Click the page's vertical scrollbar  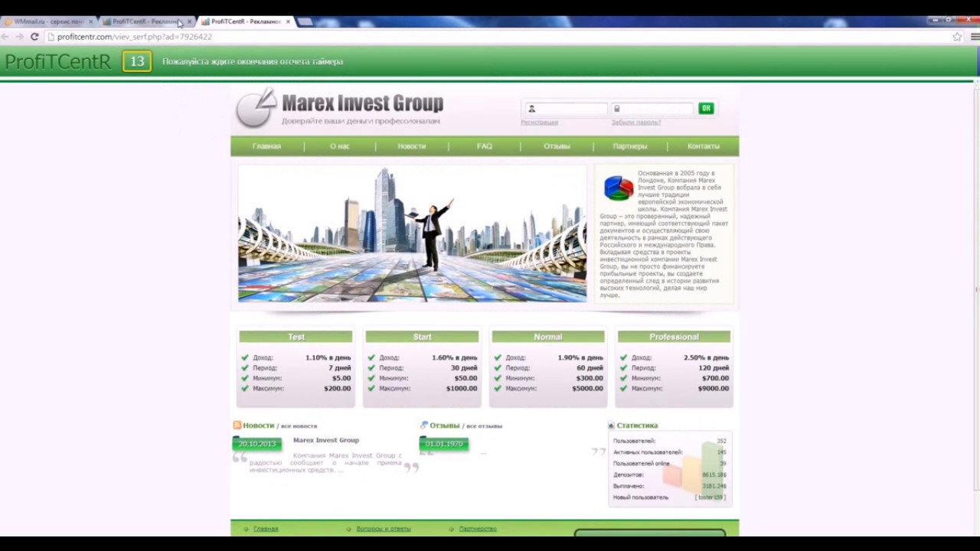tap(976, 291)
